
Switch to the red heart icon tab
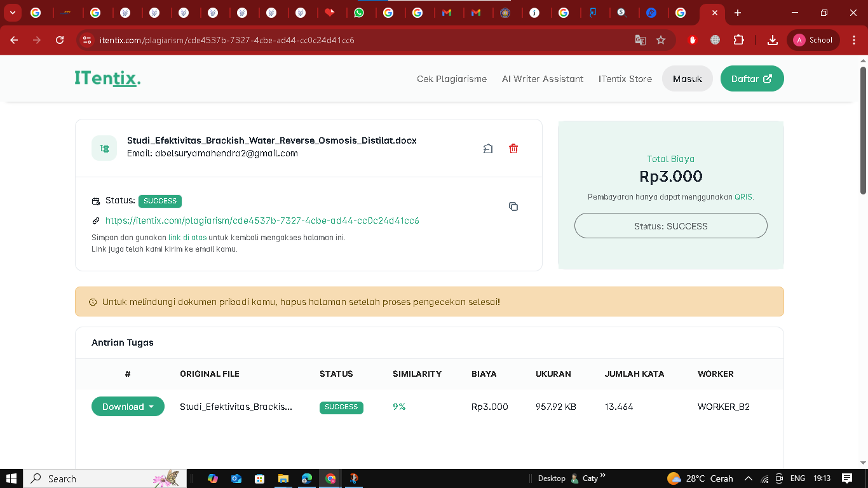tap(330, 13)
